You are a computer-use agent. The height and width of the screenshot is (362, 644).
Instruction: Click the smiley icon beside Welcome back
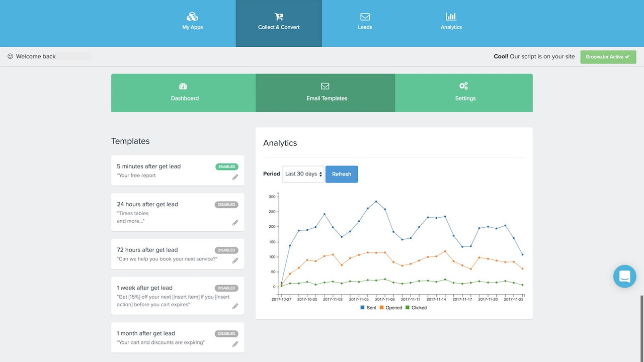click(x=10, y=56)
